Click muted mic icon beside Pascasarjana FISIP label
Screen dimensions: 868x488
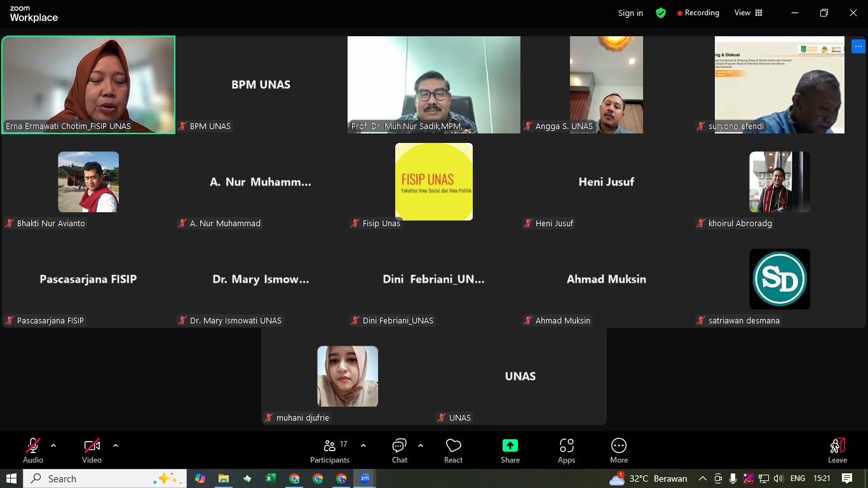[x=10, y=320]
